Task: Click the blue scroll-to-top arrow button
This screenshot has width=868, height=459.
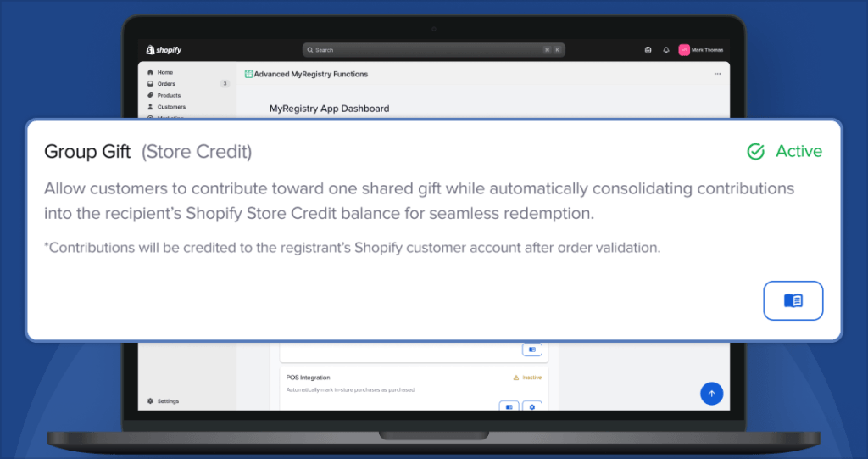Action: (x=712, y=394)
